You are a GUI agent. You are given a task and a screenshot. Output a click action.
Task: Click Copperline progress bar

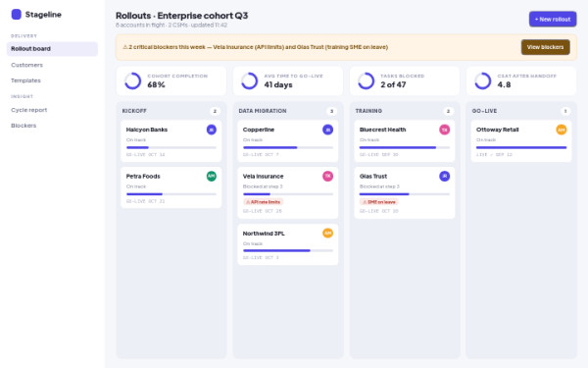point(288,147)
